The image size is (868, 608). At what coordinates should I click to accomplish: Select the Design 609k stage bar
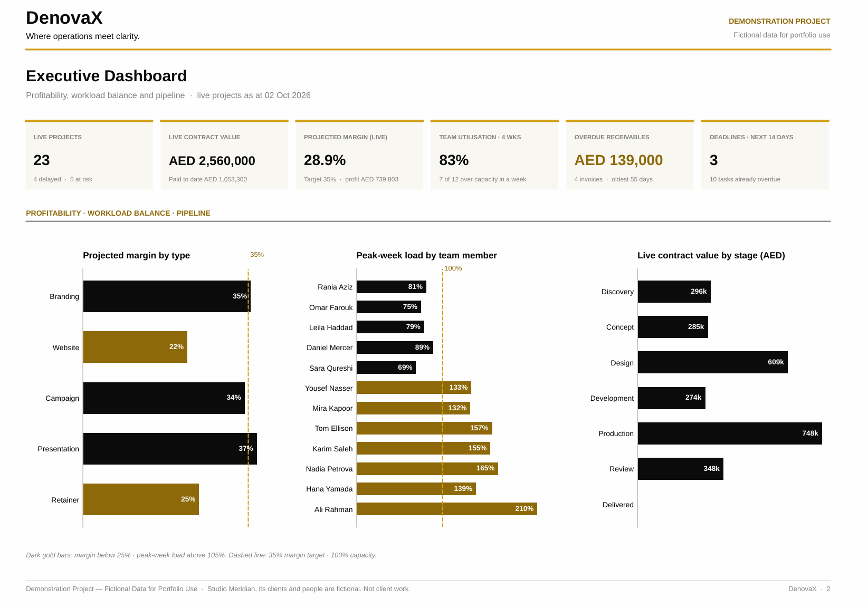713,362
